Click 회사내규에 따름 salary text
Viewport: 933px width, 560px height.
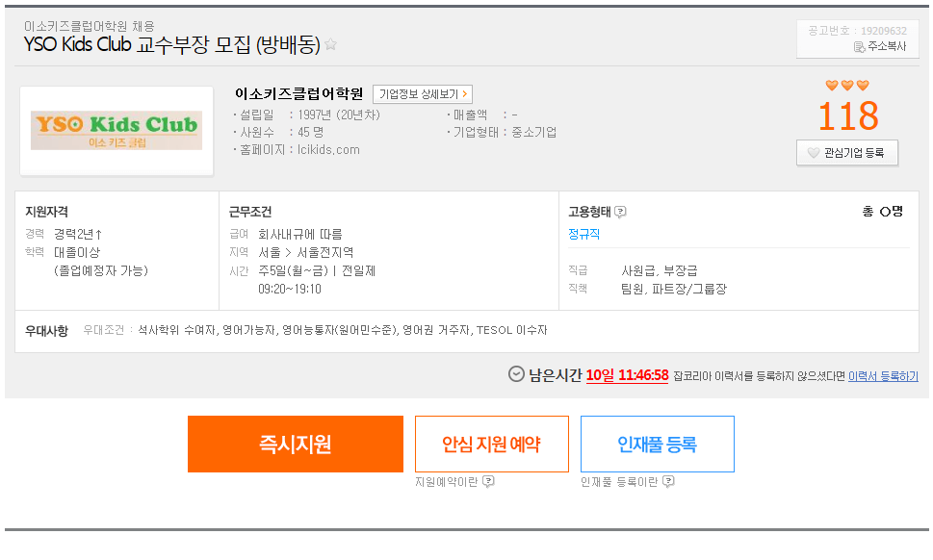(299, 234)
